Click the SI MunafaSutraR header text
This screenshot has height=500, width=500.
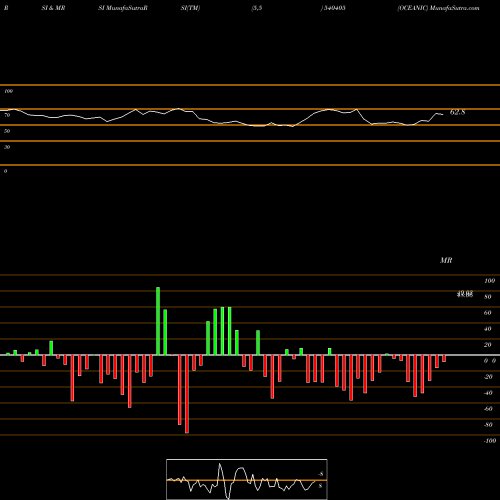point(123,8)
